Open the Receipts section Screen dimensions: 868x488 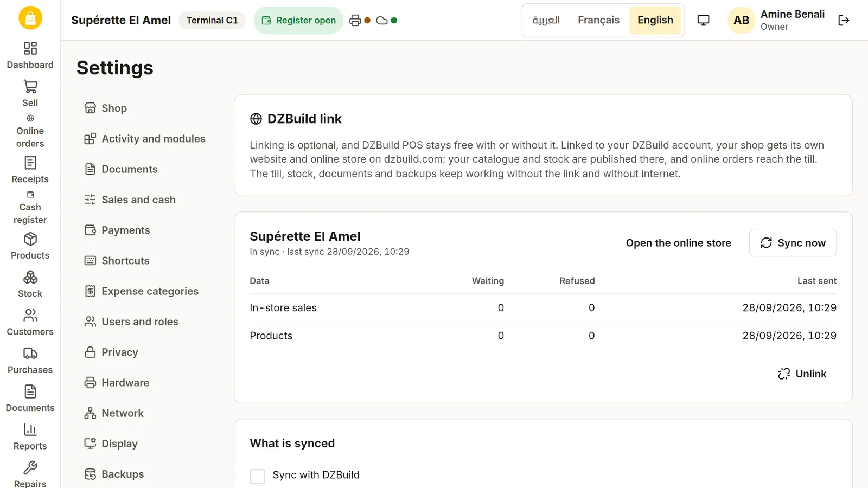[x=30, y=170]
